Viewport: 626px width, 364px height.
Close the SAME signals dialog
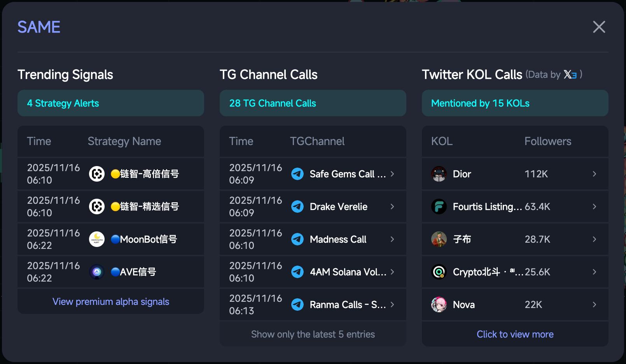click(x=599, y=27)
